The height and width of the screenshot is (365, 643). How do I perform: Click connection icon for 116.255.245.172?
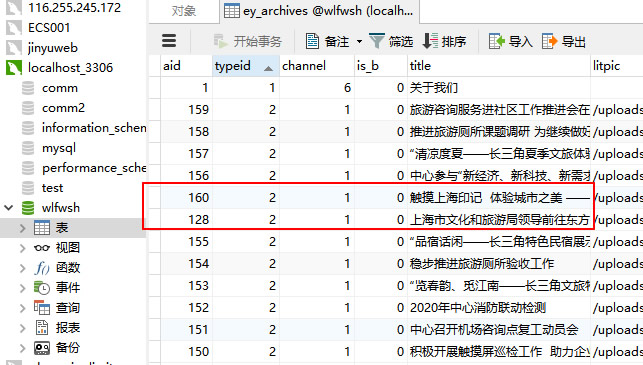(14, 8)
